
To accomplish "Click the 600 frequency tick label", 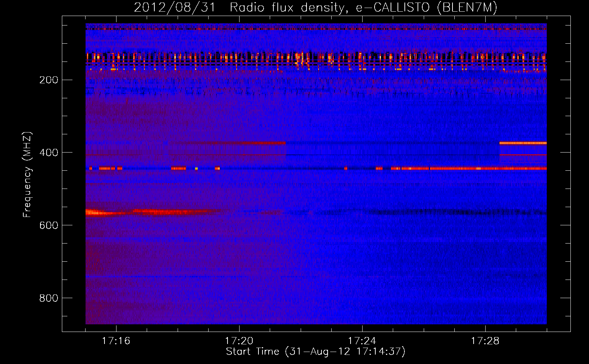I will point(48,225).
